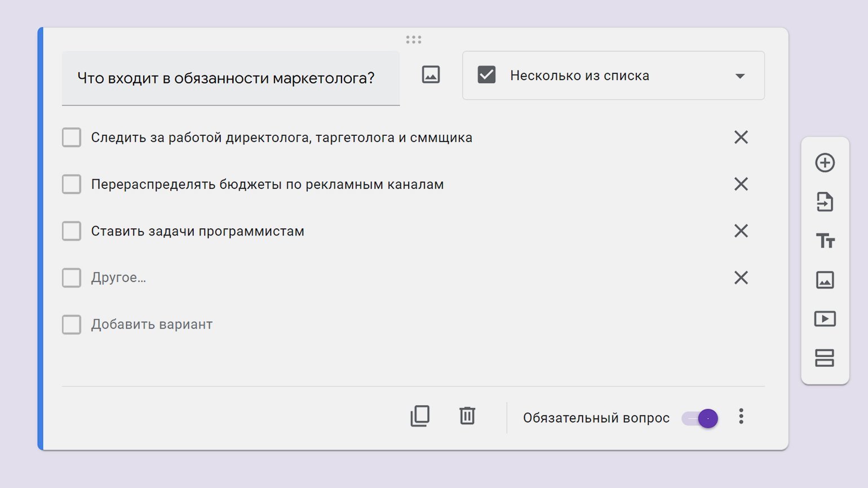Edit option text 'Следить за работой директолога, таргетолога и сммщика'
This screenshot has width=868, height=488.
tap(282, 137)
